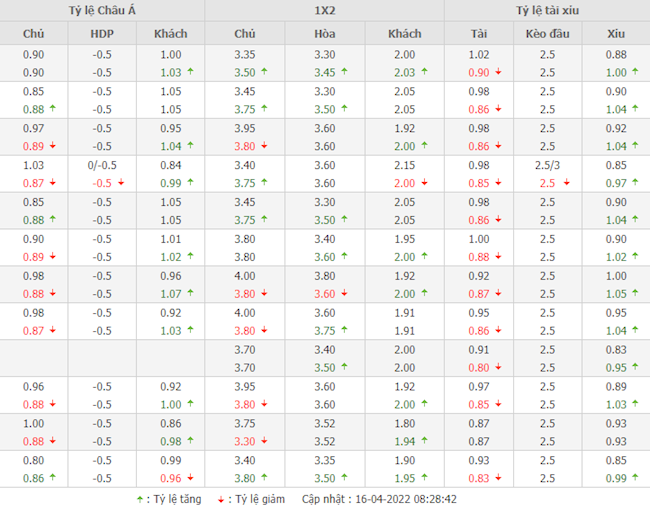Select the 1X2 header
650x513 pixels.
(x=324, y=10)
